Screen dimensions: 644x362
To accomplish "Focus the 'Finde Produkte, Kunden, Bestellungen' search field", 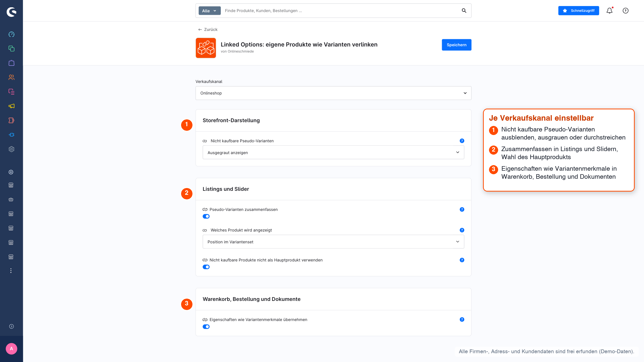I will pyautogui.click(x=341, y=11).
